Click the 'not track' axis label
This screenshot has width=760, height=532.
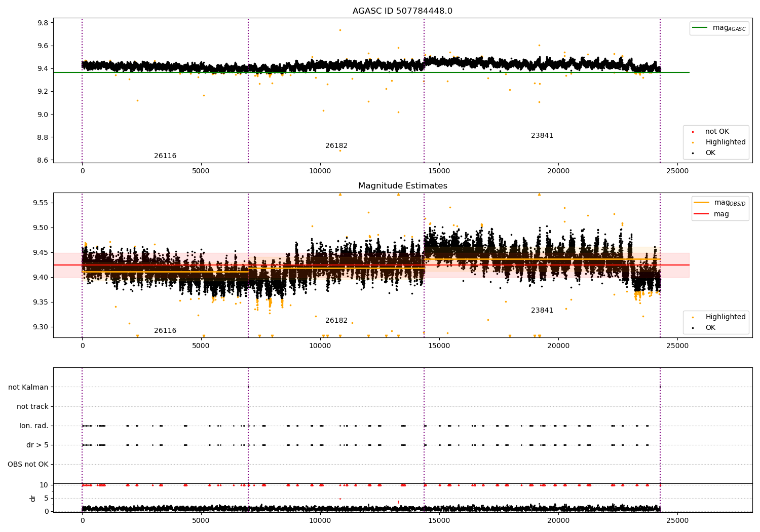click(x=32, y=407)
